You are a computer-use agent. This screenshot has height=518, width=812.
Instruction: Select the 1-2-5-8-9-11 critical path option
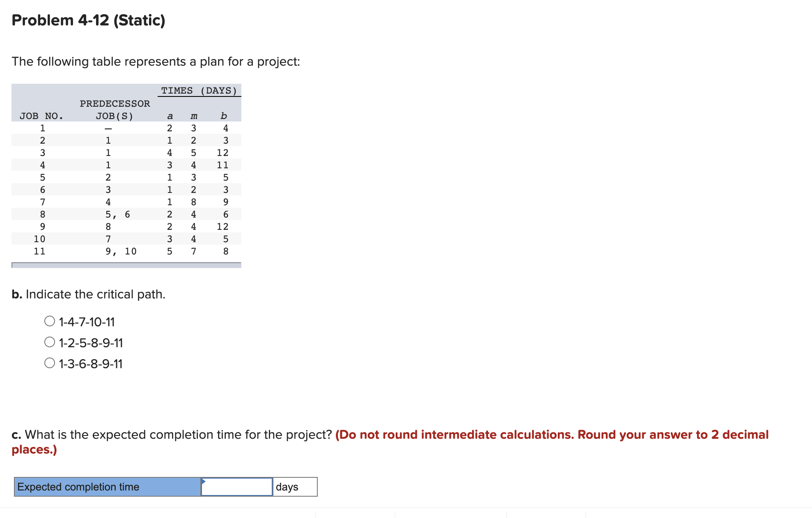tap(49, 343)
